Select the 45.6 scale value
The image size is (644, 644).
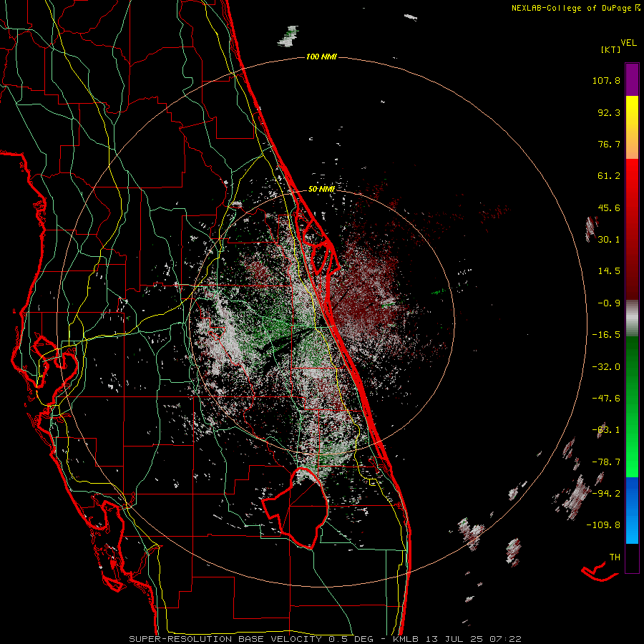click(609, 208)
